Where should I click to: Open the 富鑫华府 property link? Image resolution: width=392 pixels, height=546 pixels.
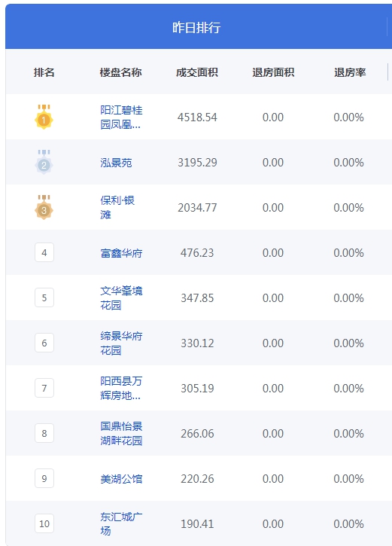tap(121, 253)
